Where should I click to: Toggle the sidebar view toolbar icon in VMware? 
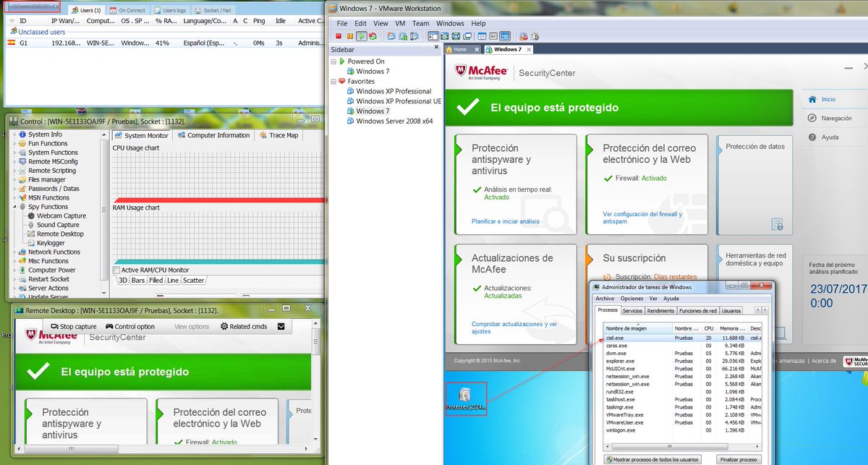coord(433,36)
